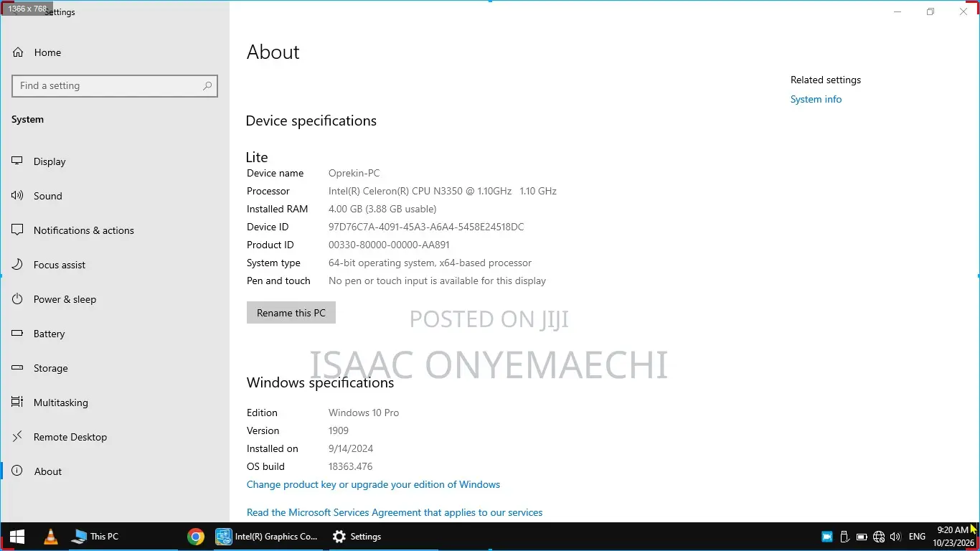The height and width of the screenshot is (551, 980).
Task: Click the speaker volume tray icon
Action: 895,537
